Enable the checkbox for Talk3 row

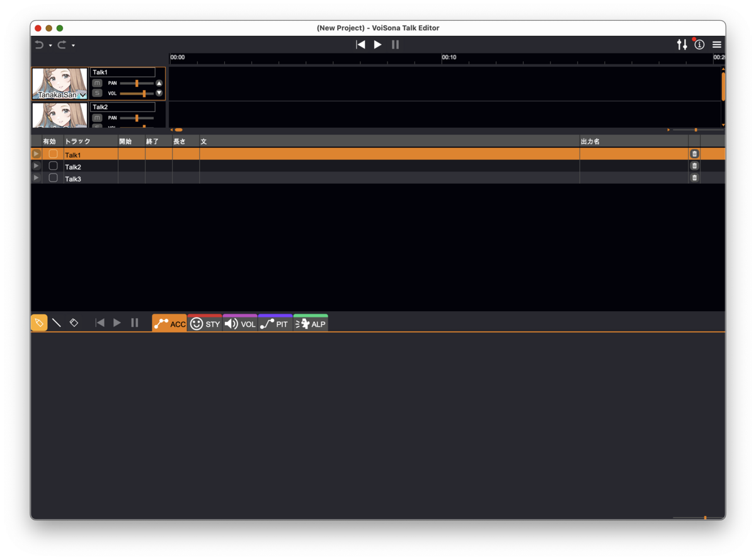click(53, 178)
